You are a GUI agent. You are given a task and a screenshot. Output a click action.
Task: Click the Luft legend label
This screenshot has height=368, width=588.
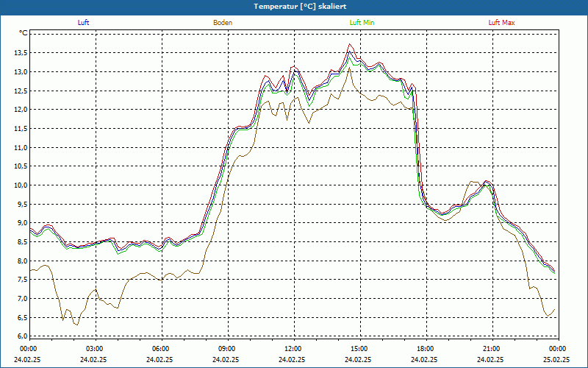click(83, 23)
